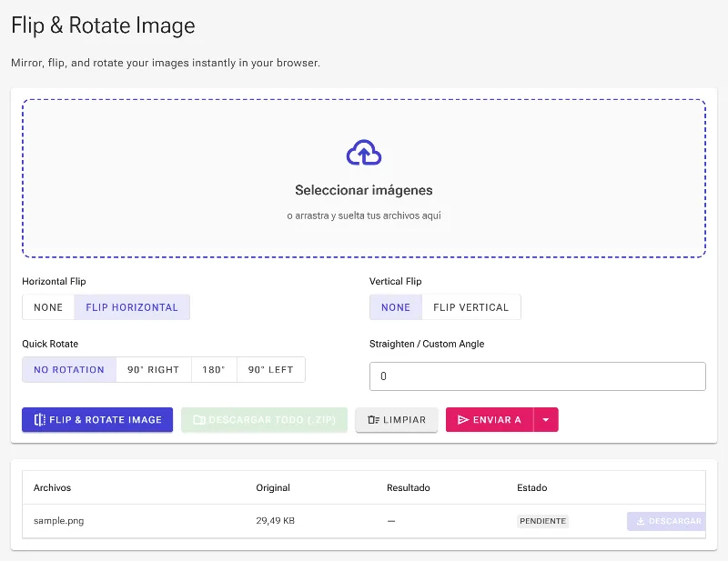Click the cloud upload icon

(x=363, y=153)
